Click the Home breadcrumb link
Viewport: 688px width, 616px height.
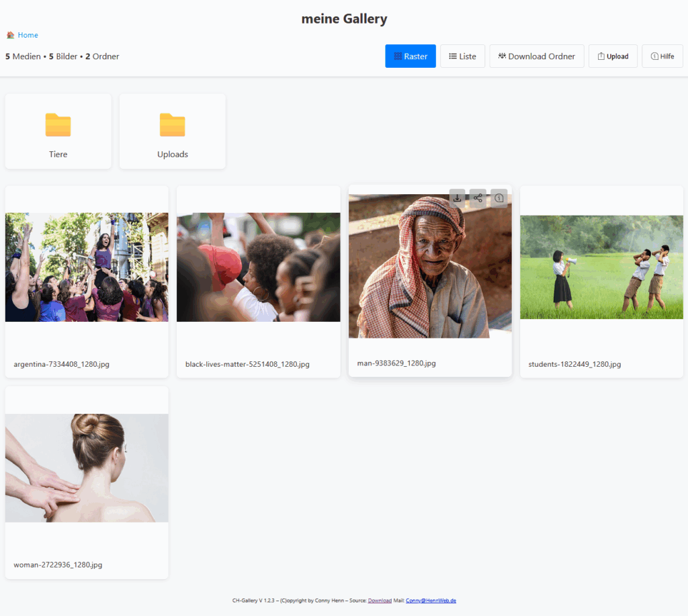[x=28, y=35]
